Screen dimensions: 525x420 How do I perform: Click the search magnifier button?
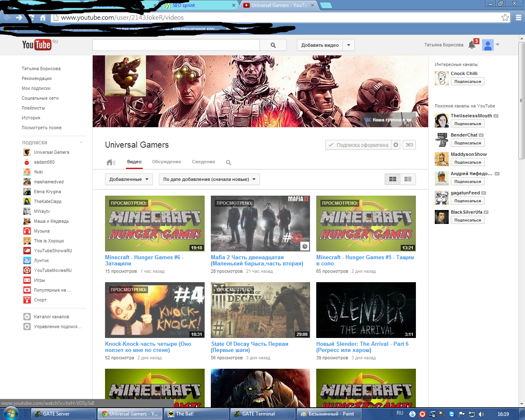(x=273, y=45)
